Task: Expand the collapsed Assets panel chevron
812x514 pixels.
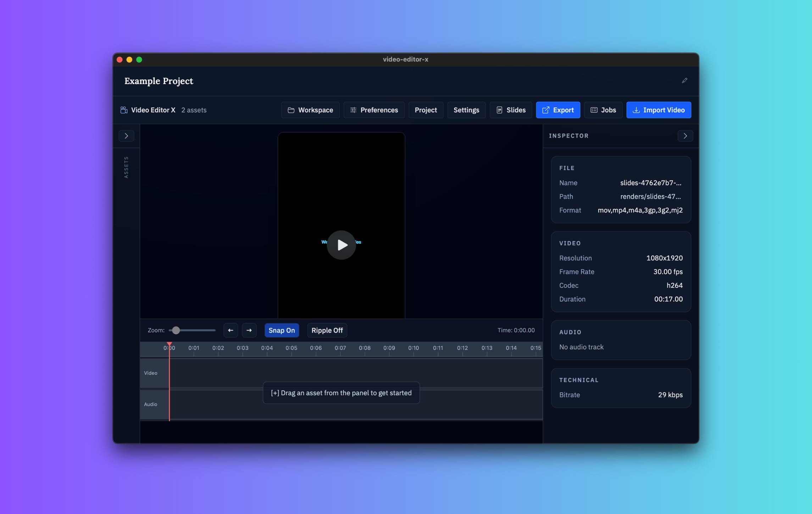Action: click(126, 136)
